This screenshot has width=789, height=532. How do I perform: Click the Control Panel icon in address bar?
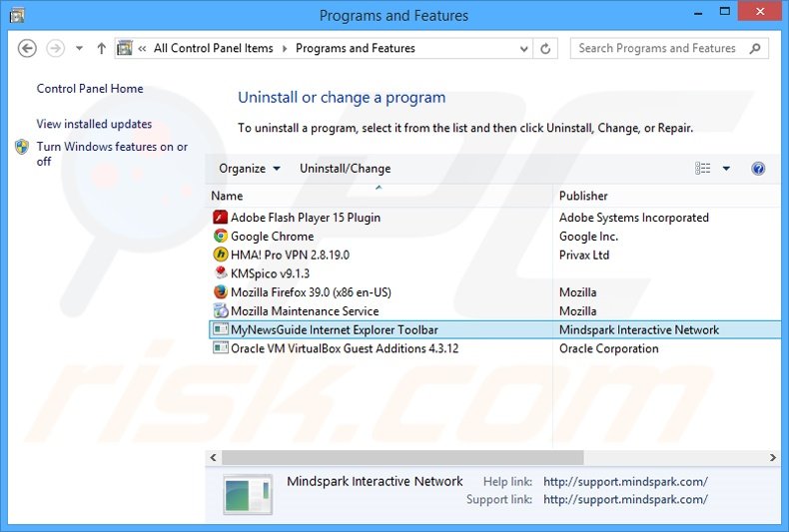click(124, 48)
